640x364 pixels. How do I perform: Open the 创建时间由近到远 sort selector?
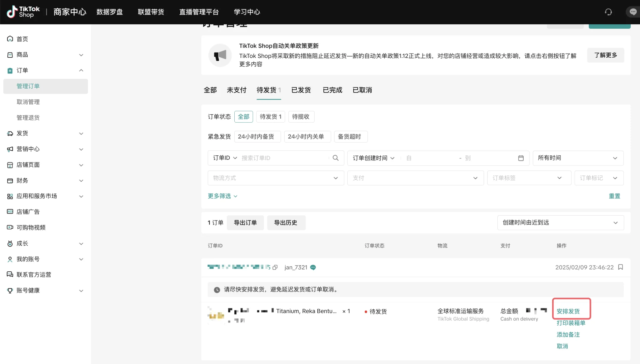(x=560, y=222)
